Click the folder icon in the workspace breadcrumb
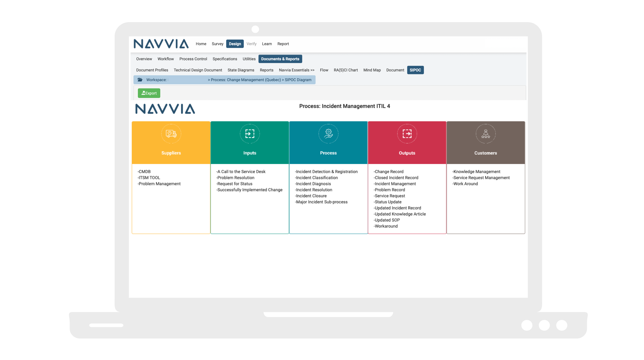Screen dimensions: 644x360 140,79
